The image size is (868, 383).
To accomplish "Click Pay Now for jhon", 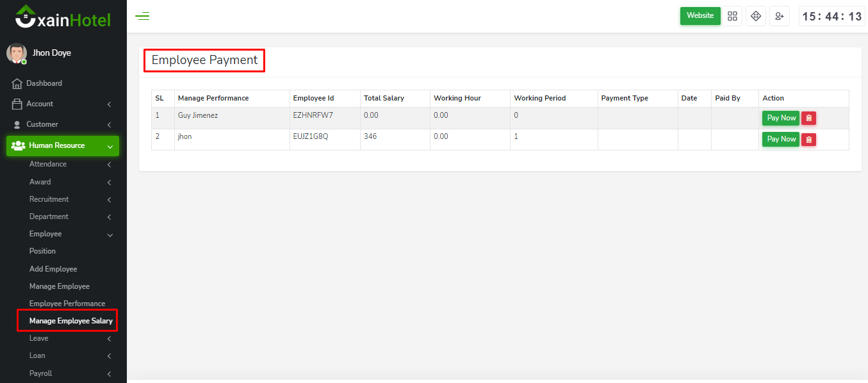I will 781,139.
